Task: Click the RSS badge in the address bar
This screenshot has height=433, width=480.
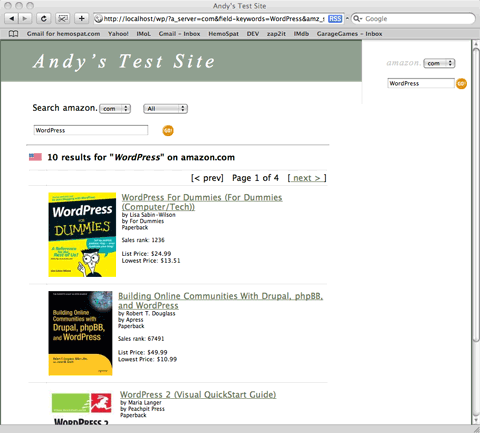Action: (335, 19)
